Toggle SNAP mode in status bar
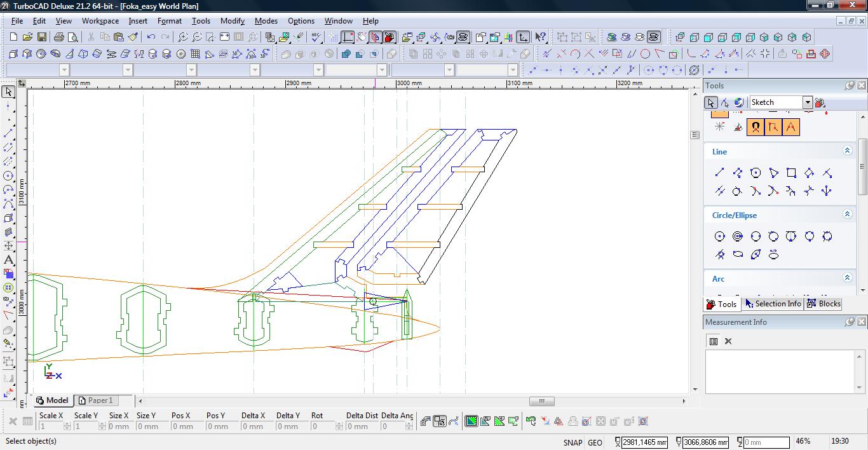The image size is (868, 450). tap(572, 442)
